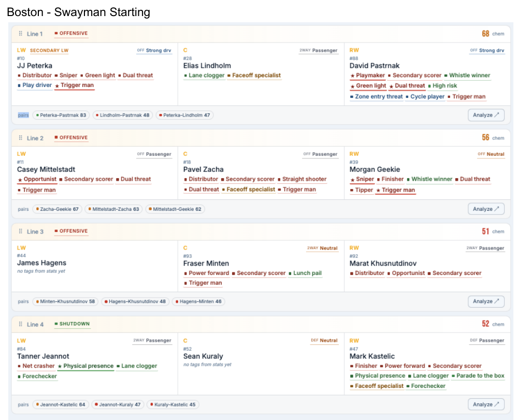
Task: Click the highlighted pairs label in Line 1
Action: click(x=23, y=115)
